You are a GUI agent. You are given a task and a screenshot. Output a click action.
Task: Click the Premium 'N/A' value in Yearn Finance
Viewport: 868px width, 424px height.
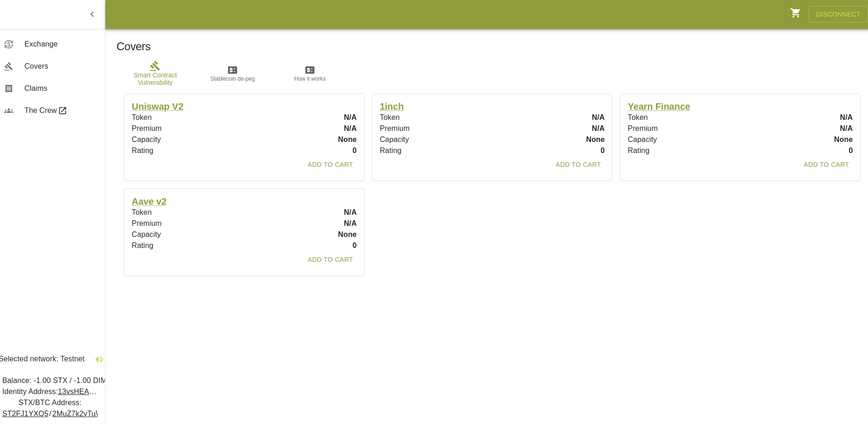click(x=846, y=129)
